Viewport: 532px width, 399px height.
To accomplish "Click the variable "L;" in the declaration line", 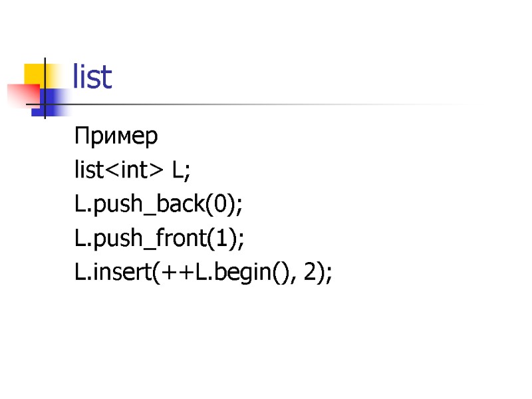I will [181, 171].
